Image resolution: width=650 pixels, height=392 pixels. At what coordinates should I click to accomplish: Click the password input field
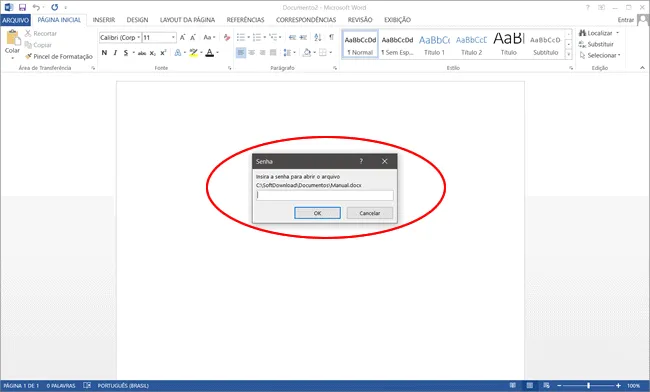325,195
